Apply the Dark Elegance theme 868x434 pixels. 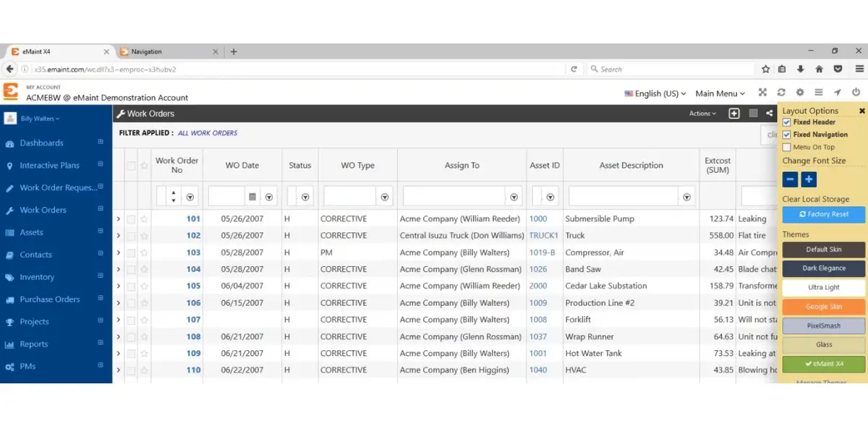[x=824, y=268]
